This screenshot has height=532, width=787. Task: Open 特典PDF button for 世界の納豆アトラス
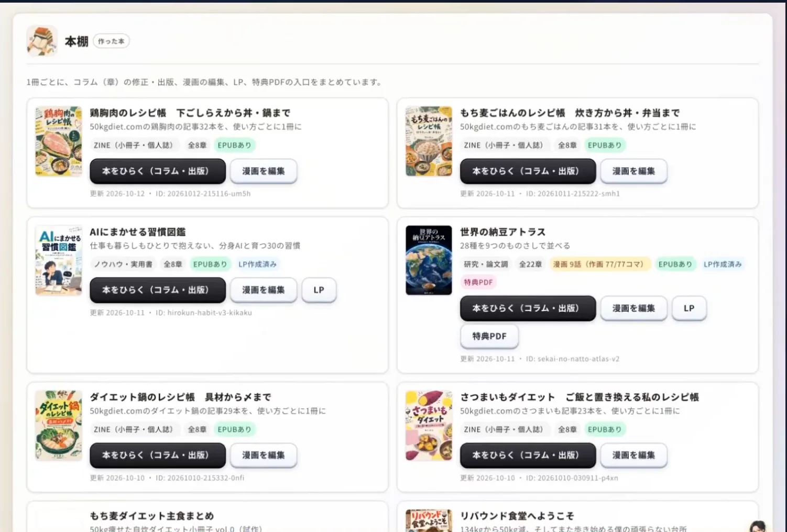pos(489,336)
